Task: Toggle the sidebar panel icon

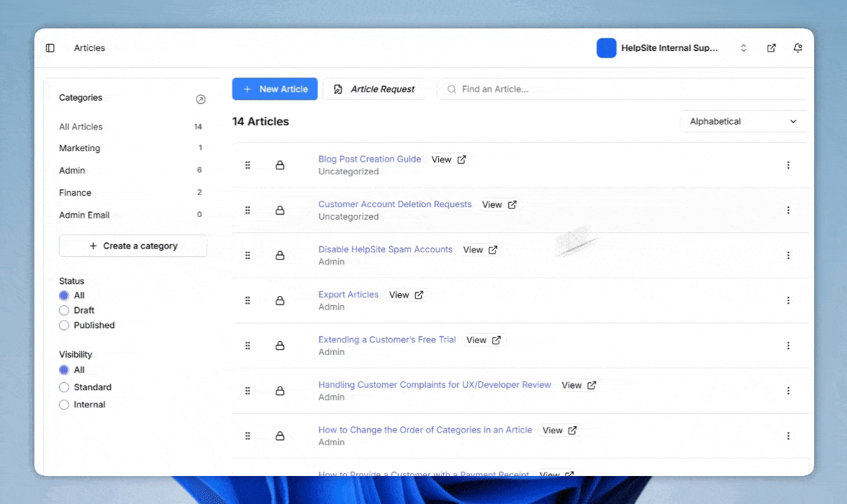Action: (x=50, y=48)
